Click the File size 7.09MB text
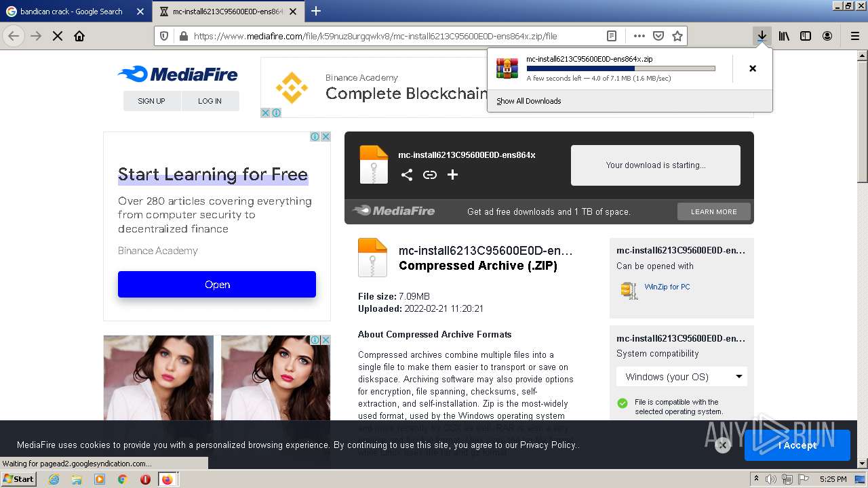The height and width of the screenshot is (488, 868). tap(394, 296)
